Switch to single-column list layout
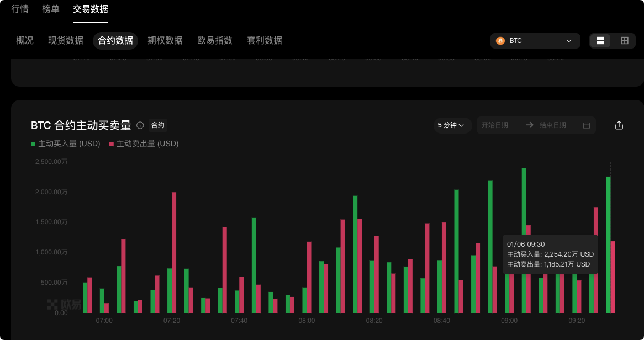The width and height of the screenshot is (644, 340). tap(600, 41)
